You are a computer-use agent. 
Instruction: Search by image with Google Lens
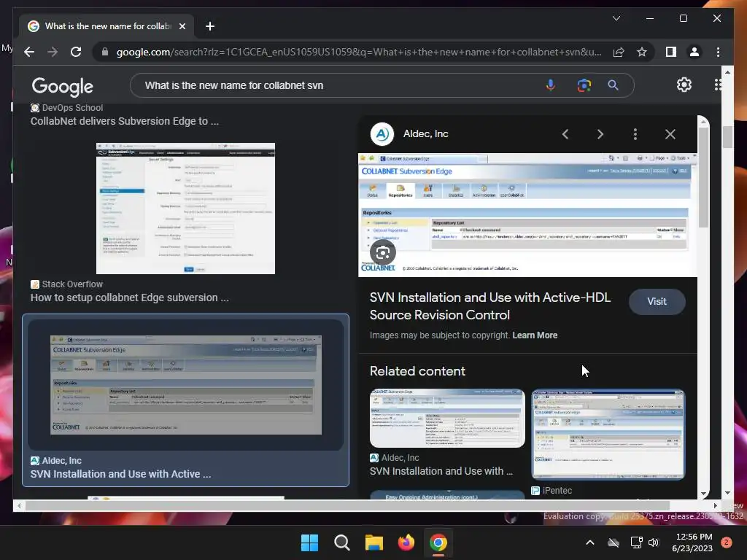584,85
